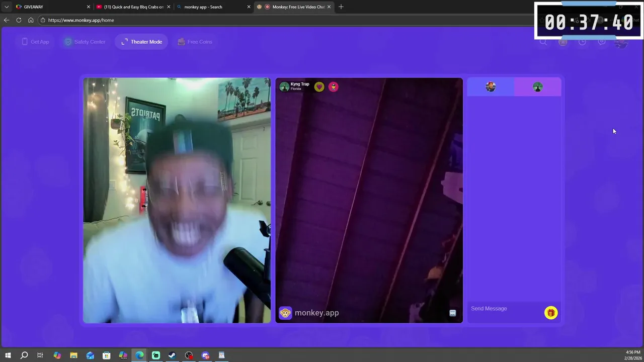This screenshot has width=644, height=362.
Task: Select the right green avatar chat tab
Action: click(537, 87)
